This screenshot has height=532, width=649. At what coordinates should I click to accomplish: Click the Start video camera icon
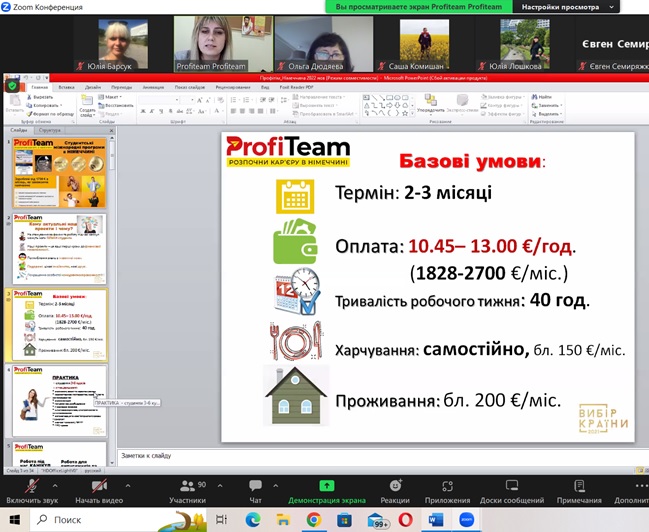[x=99, y=486]
